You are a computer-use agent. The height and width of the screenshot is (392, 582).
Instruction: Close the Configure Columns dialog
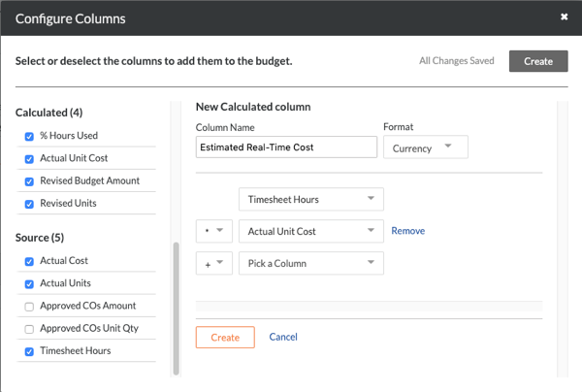564,17
